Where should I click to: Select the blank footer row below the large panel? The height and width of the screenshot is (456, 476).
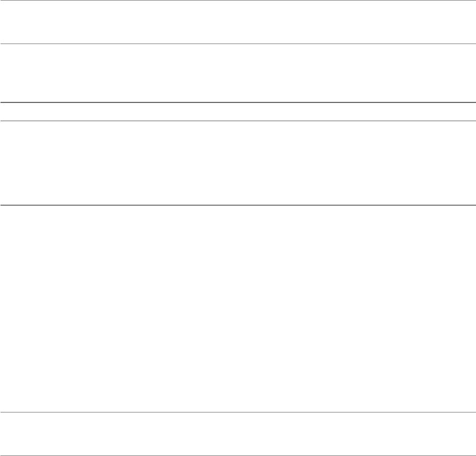238,434
